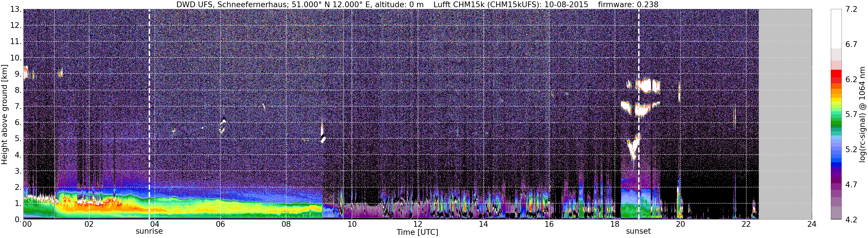Click the 'sunrise' label below the time axis
The width and height of the screenshot is (868, 238).
149,231
